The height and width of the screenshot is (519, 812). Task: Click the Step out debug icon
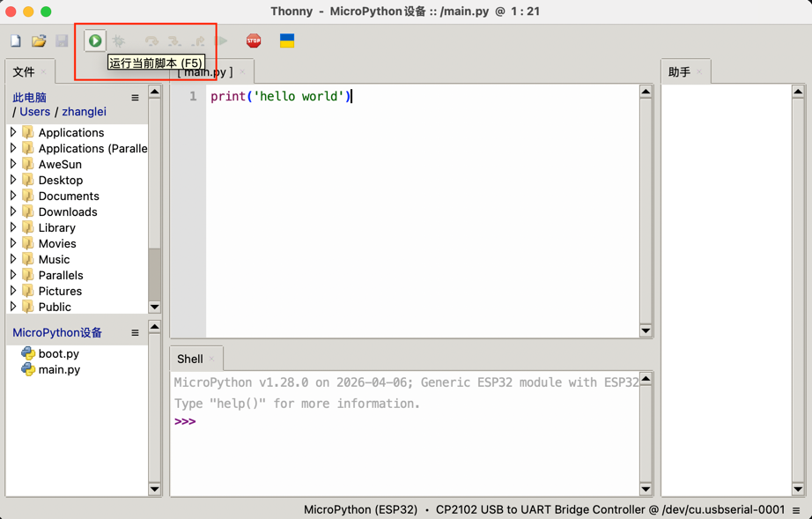pyautogui.click(x=198, y=41)
